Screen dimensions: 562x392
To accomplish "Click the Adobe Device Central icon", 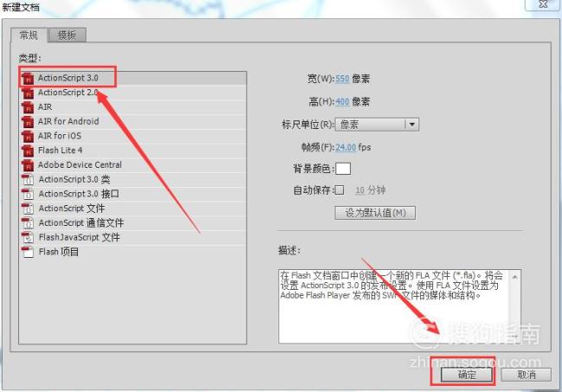I will pos(28,165).
